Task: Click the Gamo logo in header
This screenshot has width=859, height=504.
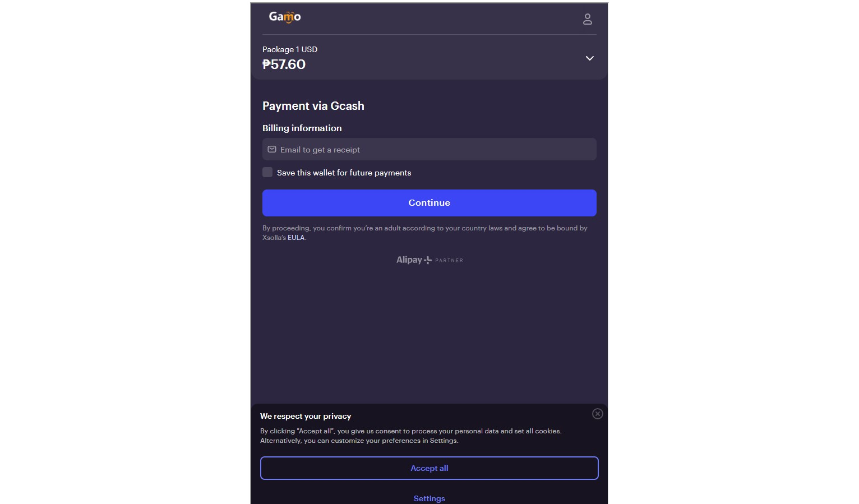Action: (x=285, y=17)
